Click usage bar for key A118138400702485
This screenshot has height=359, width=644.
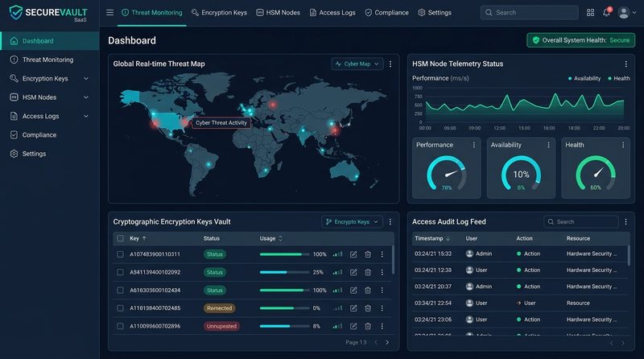point(284,308)
